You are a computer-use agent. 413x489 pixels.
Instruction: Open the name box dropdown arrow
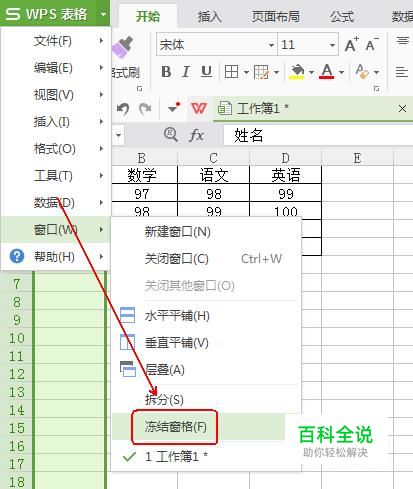click(x=119, y=135)
